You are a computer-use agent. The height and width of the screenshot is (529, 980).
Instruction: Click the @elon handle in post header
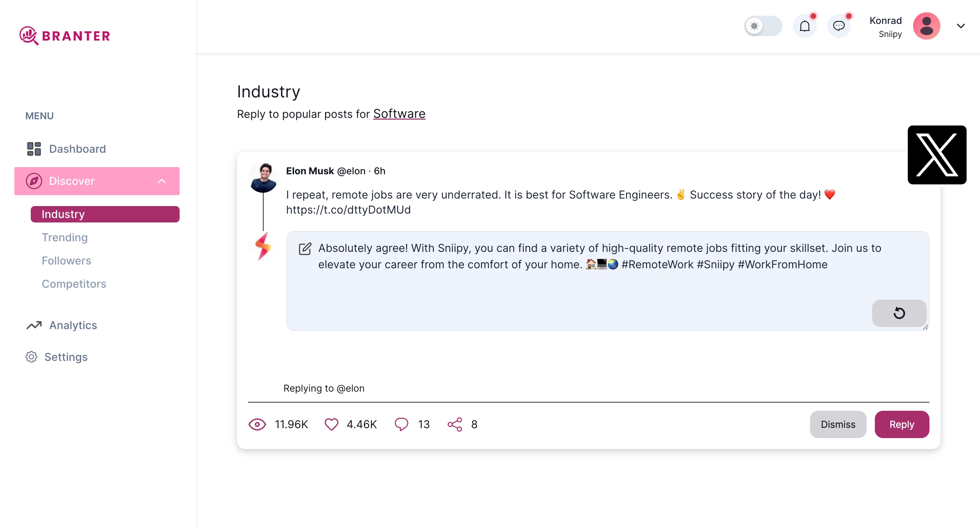click(x=351, y=171)
